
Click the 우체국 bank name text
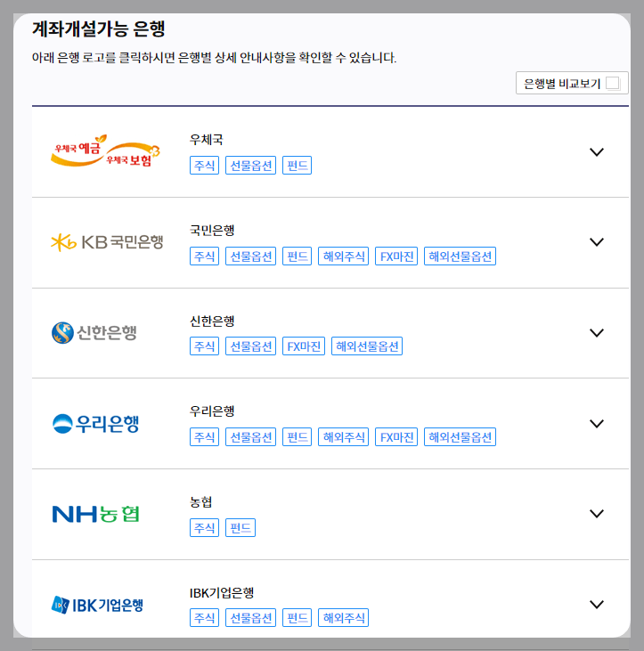tap(206, 139)
